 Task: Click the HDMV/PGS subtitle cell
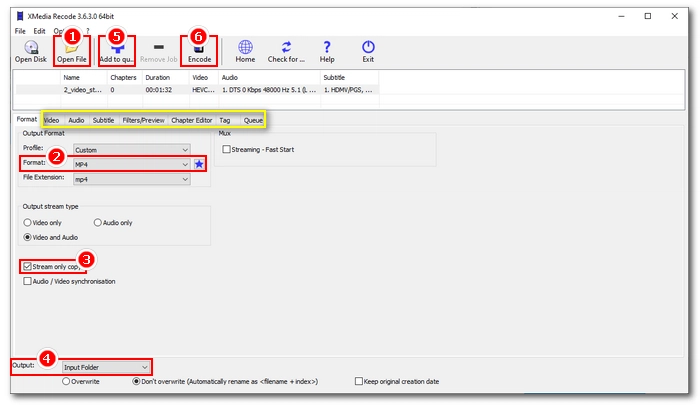pos(348,90)
